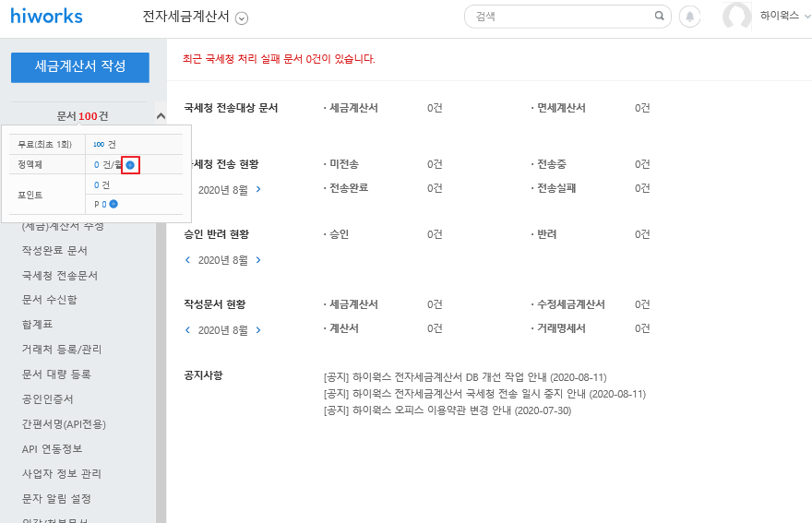812x523 pixels.
Task: Click the blue icon beside 포인트 P 0
Action: point(113,204)
